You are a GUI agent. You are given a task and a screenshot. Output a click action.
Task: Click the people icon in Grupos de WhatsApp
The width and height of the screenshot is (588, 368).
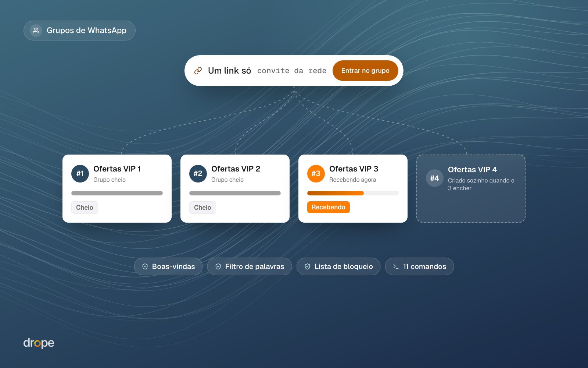coord(36,31)
